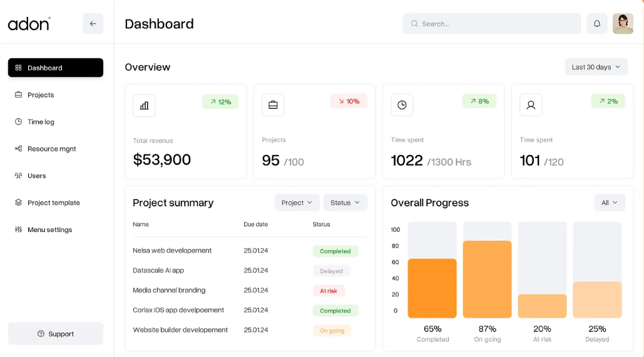644x357 pixels.
Task: Expand the All dropdown in Overall Progress
Action: pyautogui.click(x=609, y=203)
